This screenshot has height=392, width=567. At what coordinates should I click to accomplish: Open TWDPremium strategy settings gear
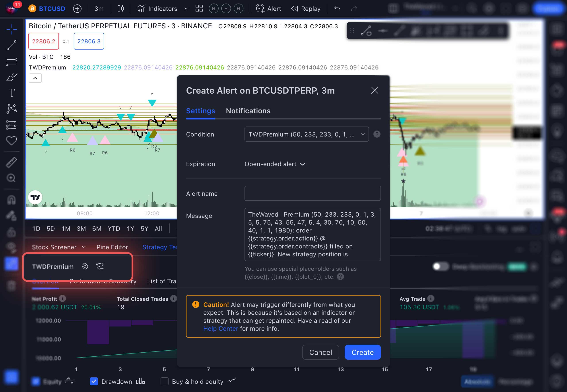click(85, 266)
